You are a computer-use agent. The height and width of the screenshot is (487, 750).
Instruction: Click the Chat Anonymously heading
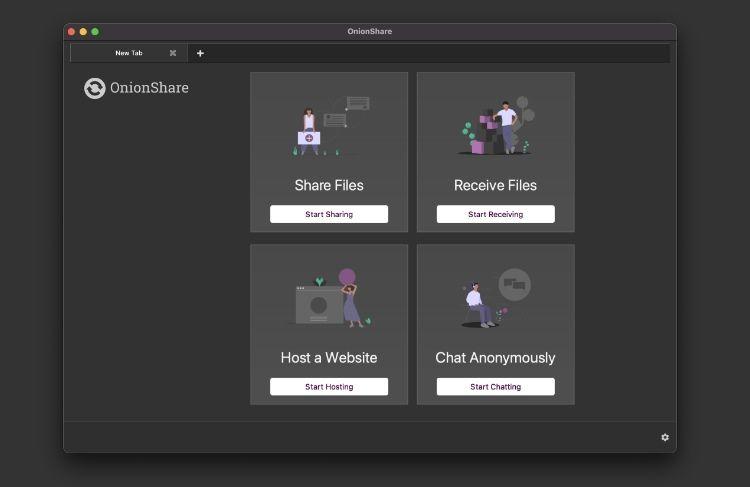coord(495,357)
